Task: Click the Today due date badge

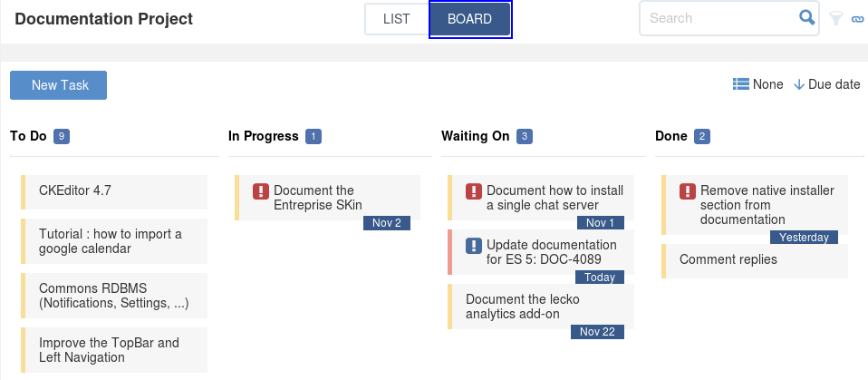Action: click(x=600, y=278)
